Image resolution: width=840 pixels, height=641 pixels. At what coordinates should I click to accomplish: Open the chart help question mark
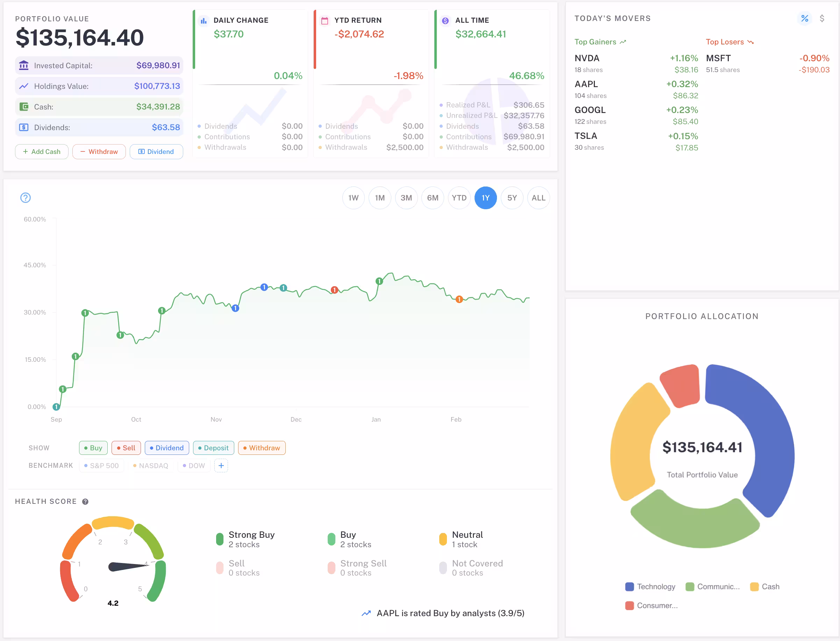tap(25, 198)
